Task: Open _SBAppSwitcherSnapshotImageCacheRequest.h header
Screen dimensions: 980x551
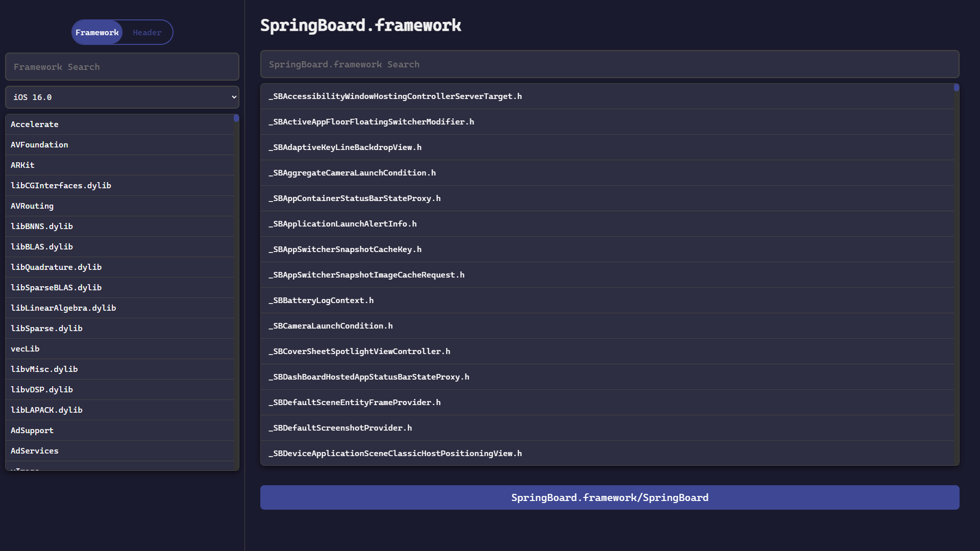Action: [x=607, y=275]
